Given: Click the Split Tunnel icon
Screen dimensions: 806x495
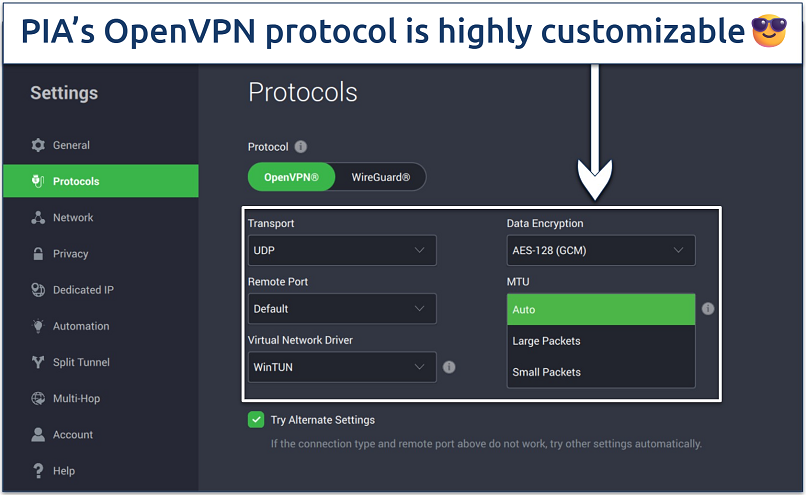Looking at the screenshot, I should [x=38, y=362].
